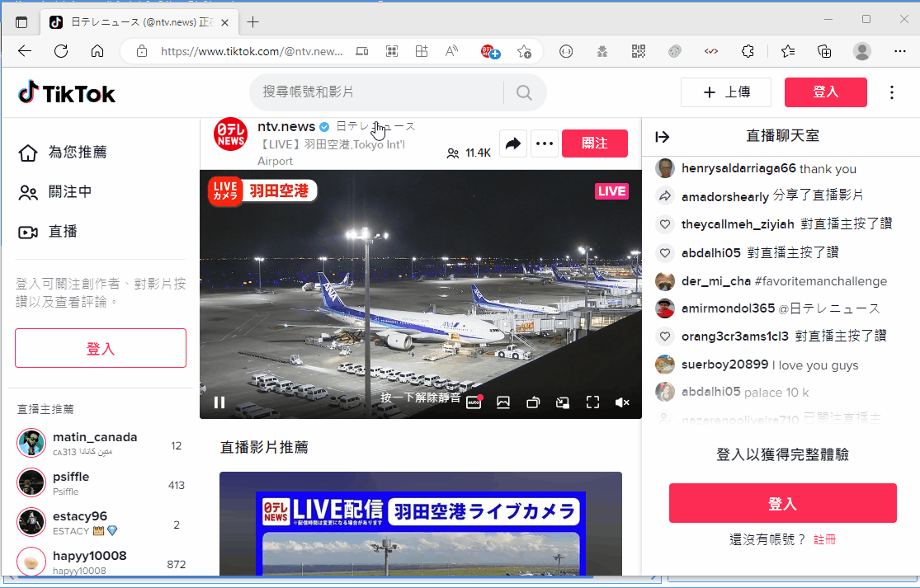Click amirmondol365 chat username
The height and width of the screenshot is (588, 920).
click(728, 308)
